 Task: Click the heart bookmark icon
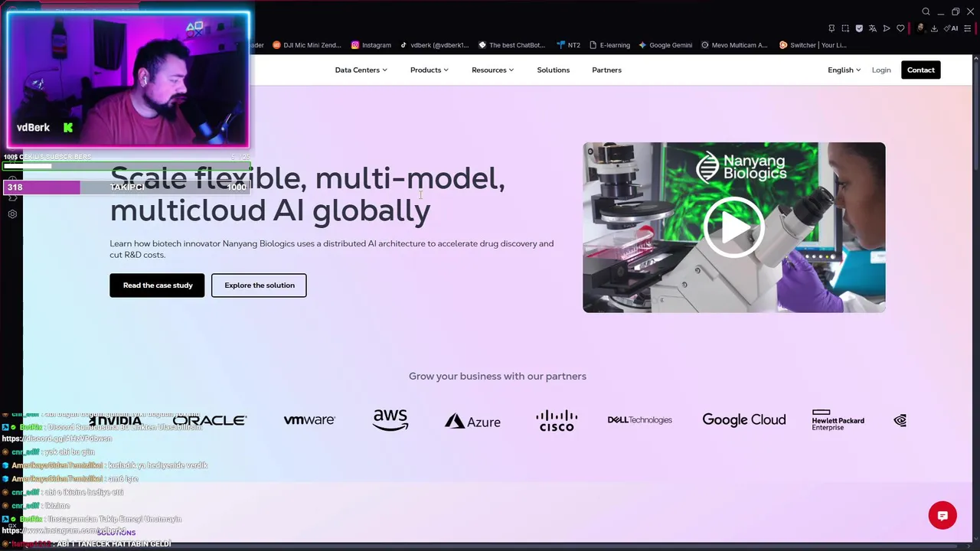[900, 28]
